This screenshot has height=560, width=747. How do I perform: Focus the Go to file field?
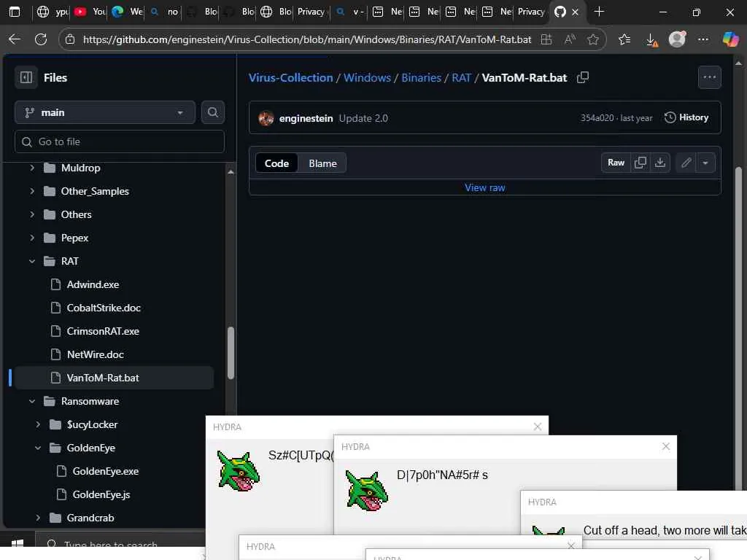coord(119,141)
